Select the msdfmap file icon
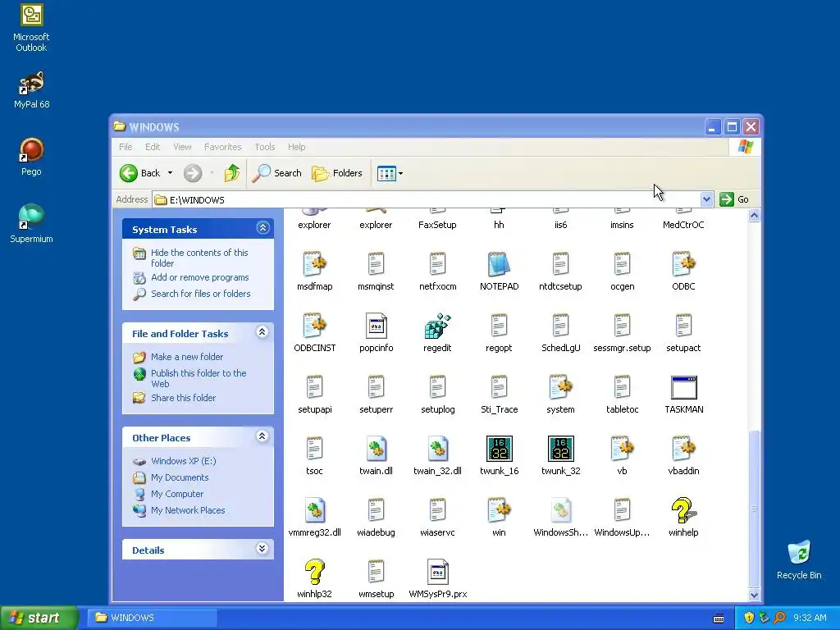840x630 pixels. tap(314, 265)
